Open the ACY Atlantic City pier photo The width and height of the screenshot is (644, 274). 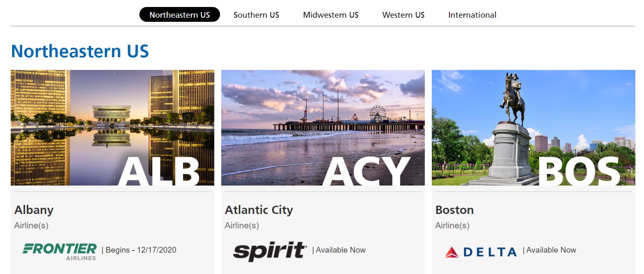pyautogui.click(x=323, y=128)
